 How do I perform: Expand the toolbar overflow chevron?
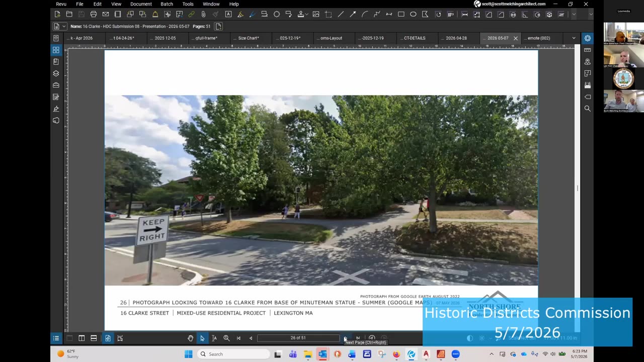[574, 15]
